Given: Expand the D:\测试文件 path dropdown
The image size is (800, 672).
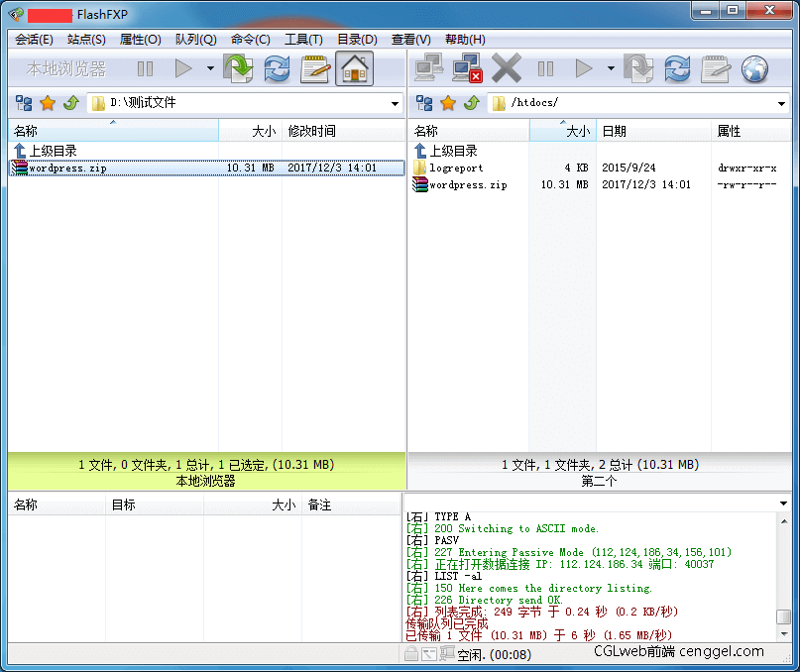Looking at the screenshot, I should (x=395, y=104).
